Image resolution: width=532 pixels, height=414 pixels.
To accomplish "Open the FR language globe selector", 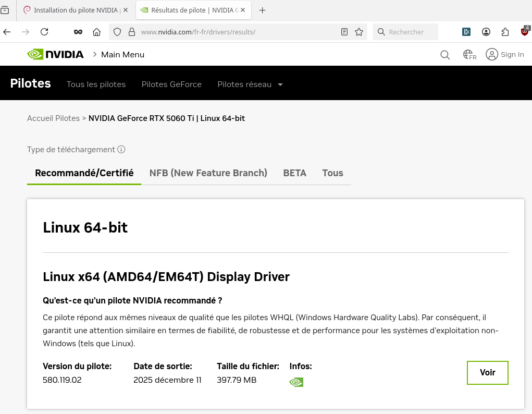I will click(x=469, y=55).
